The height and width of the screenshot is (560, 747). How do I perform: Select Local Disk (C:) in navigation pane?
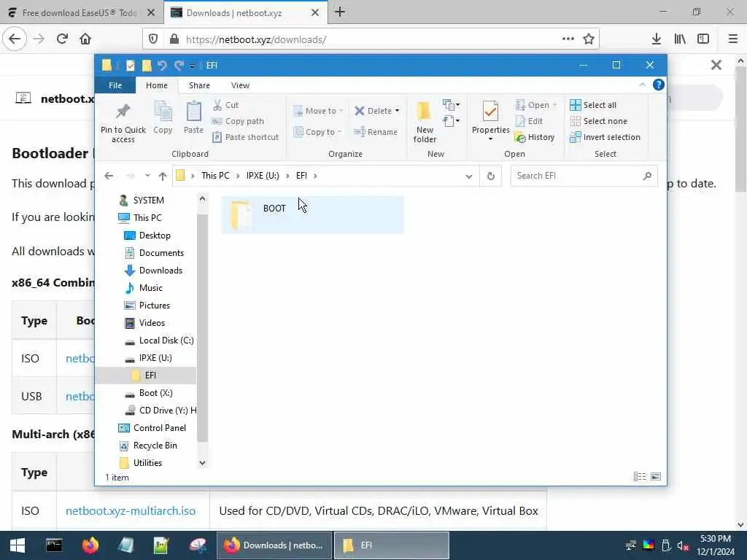coord(166,341)
